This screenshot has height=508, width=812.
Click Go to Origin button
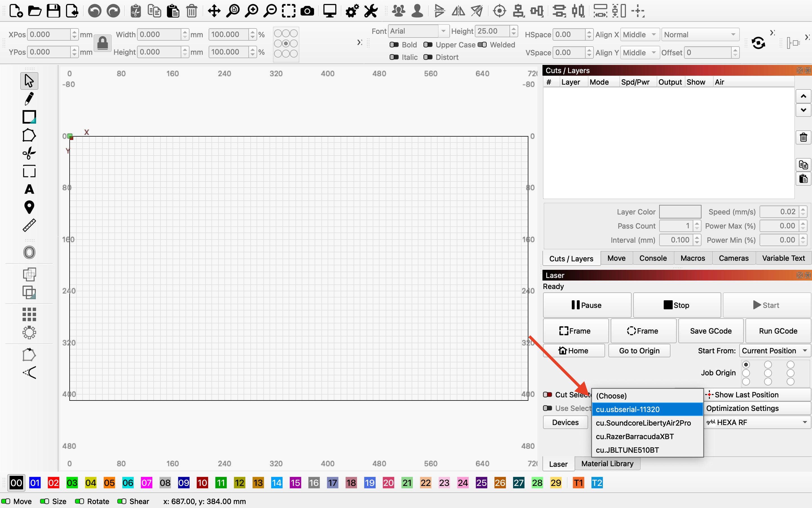point(639,351)
